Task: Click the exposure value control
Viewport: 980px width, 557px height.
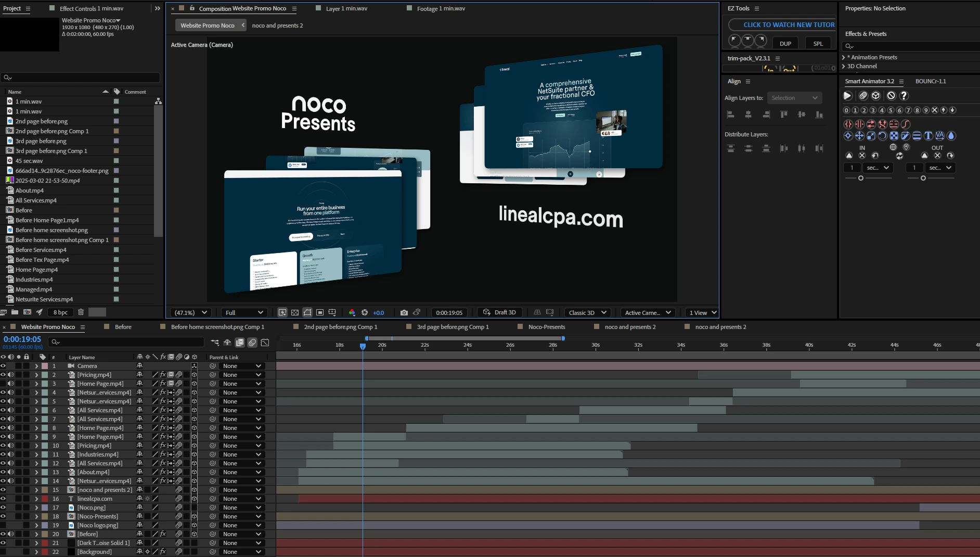Action: tap(379, 312)
